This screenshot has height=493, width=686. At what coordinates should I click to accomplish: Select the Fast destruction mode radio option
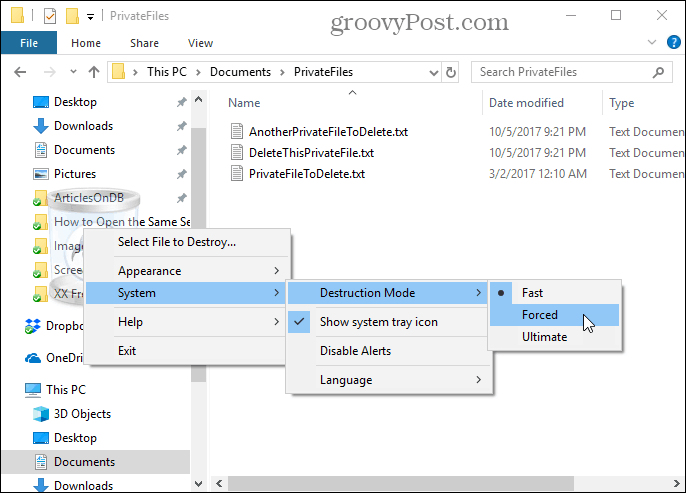pyautogui.click(x=554, y=293)
